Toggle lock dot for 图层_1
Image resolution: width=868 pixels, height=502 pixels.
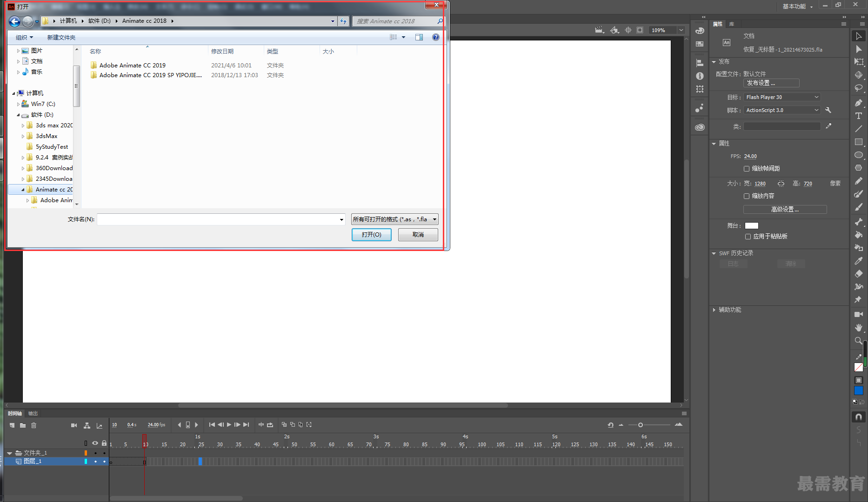[104, 462]
